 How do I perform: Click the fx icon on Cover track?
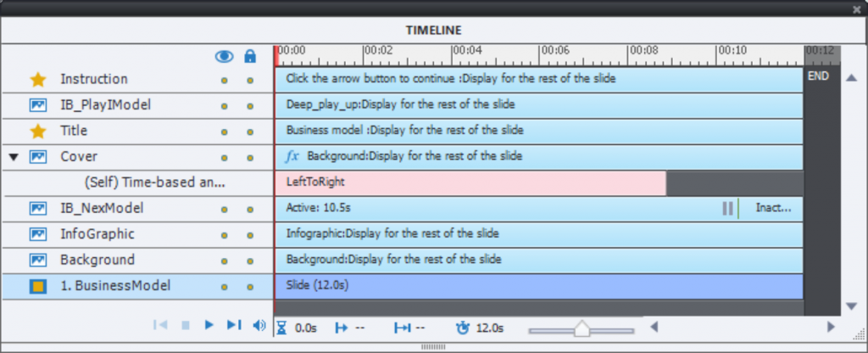click(293, 157)
